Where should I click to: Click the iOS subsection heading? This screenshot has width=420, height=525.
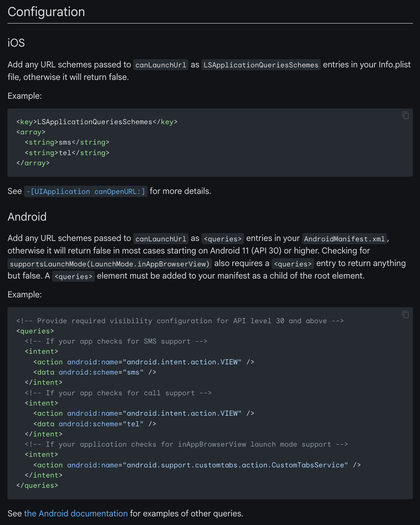pos(16,43)
